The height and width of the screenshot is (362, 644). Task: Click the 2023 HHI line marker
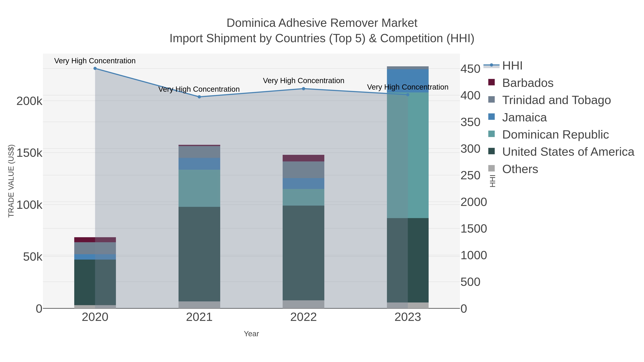click(408, 95)
